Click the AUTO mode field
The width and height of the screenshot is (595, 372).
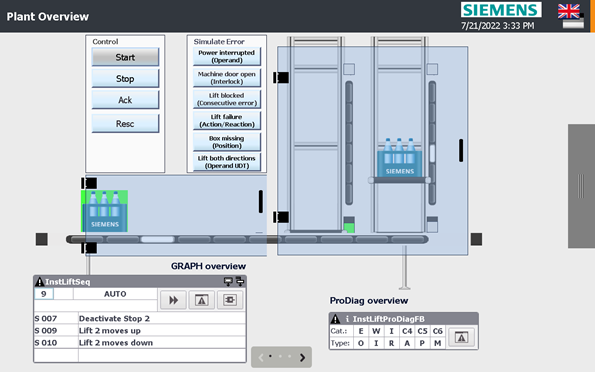pos(115,294)
